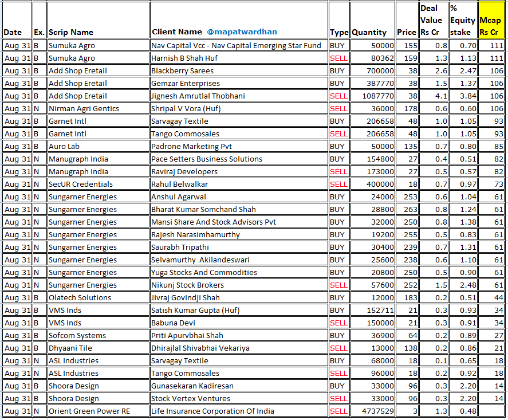The height and width of the screenshot is (420, 508).
Task: Click quantity 4737529 cell
Action: [x=373, y=411]
